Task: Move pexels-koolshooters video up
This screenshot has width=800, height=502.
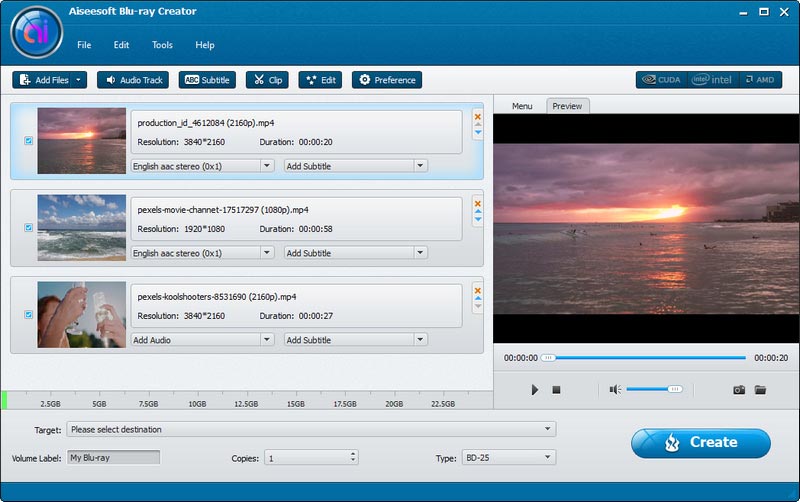Action: (x=478, y=298)
